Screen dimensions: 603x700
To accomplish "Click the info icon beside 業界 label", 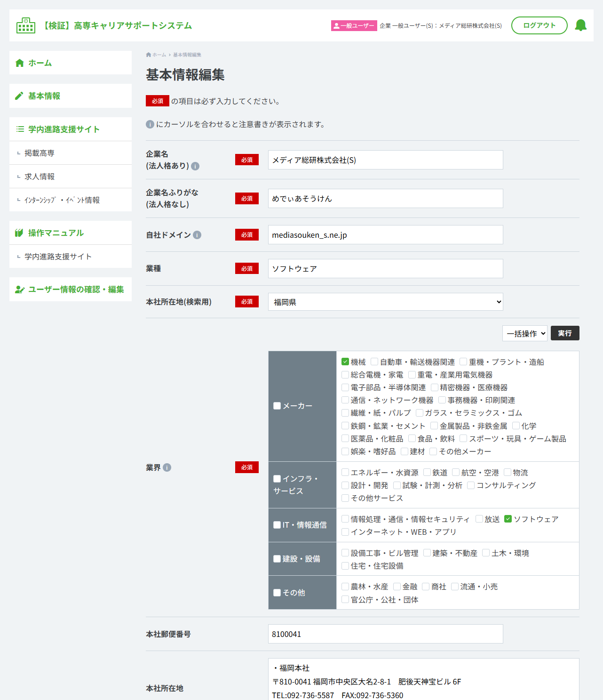I will pyautogui.click(x=167, y=467).
